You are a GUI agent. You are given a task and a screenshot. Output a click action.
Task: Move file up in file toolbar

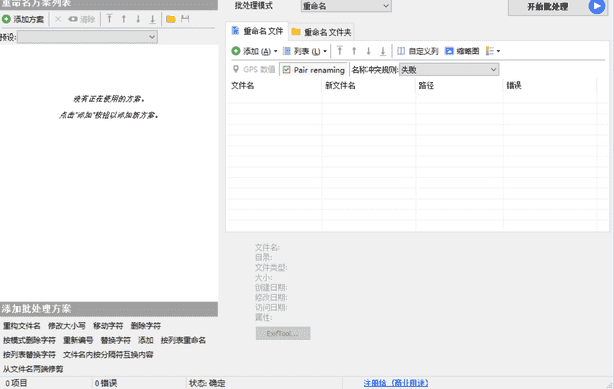(x=354, y=51)
